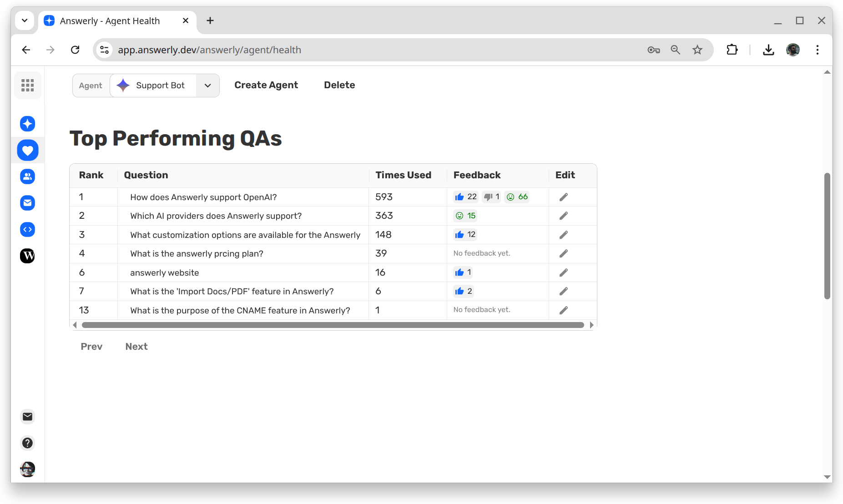Viewport: 843px width, 504px height.
Task: Click the Create Agent button
Action: pos(266,85)
